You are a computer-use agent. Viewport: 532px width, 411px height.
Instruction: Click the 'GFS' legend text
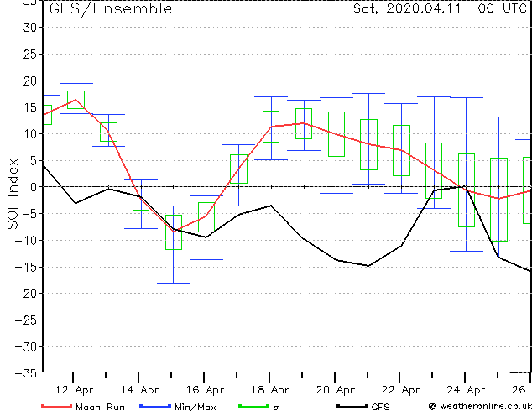(380, 407)
